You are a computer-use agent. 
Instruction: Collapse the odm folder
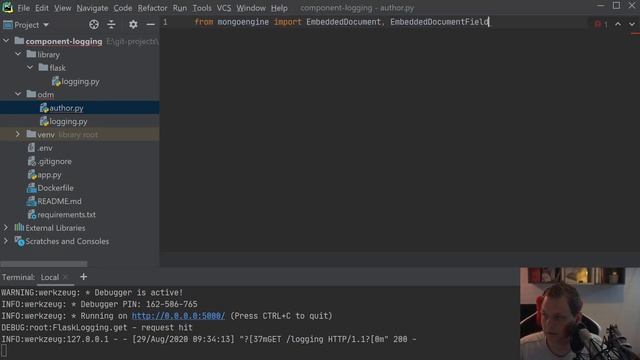18,94
